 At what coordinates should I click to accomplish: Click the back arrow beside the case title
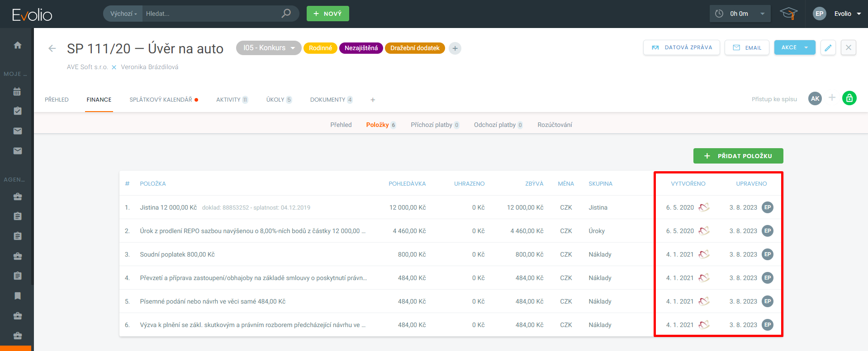coord(52,48)
